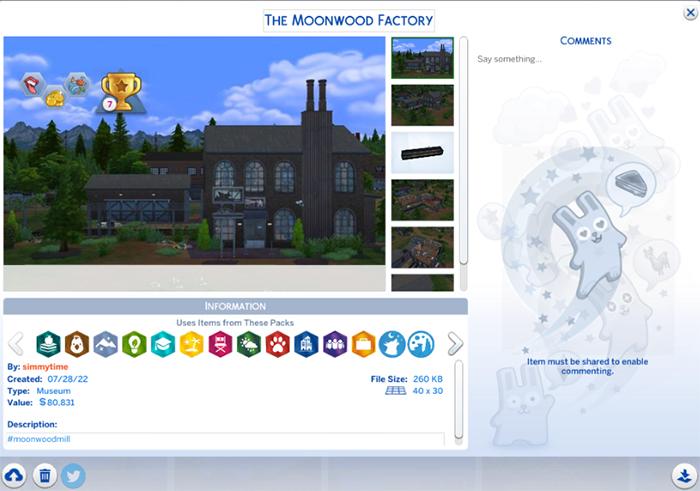Click the #moonwoodmill hashtag
Screen dimensions: 700x491
pyautogui.click(x=38, y=439)
